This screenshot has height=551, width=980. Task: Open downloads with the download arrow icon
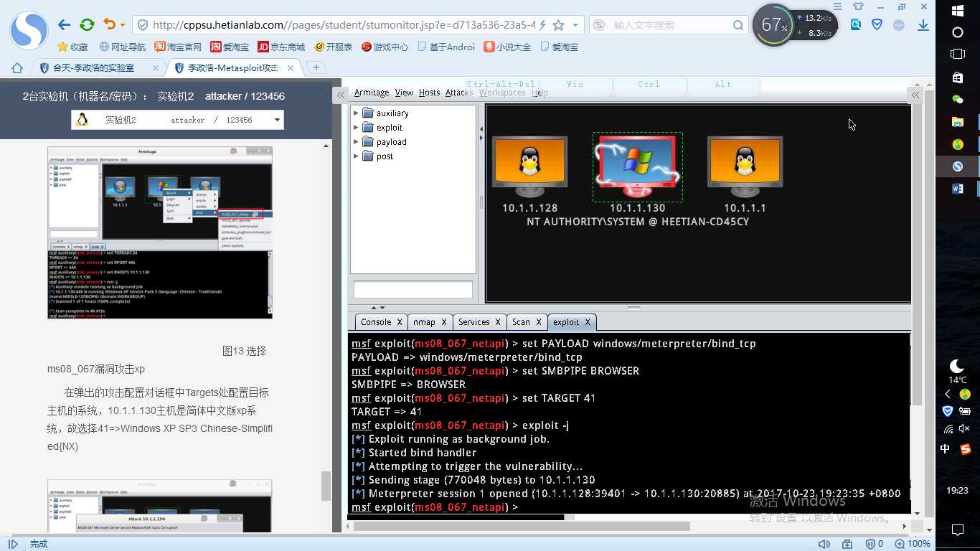point(923,25)
